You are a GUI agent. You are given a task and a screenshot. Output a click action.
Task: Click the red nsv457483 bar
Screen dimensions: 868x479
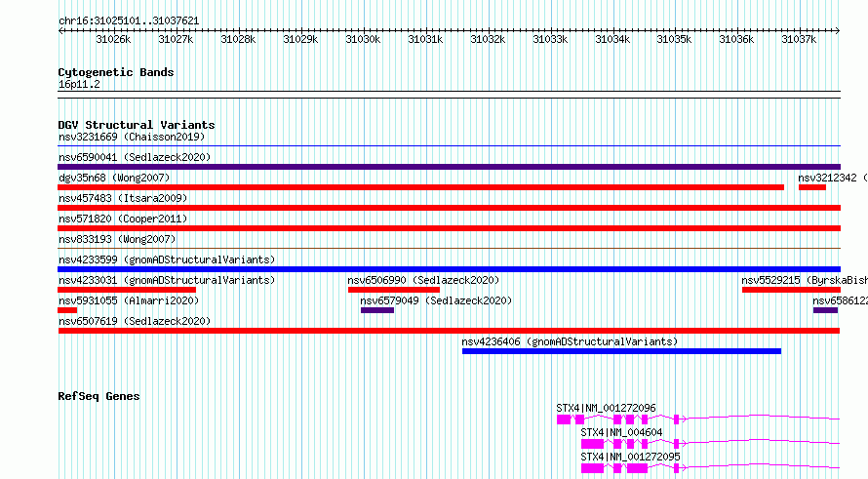coord(449,208)
